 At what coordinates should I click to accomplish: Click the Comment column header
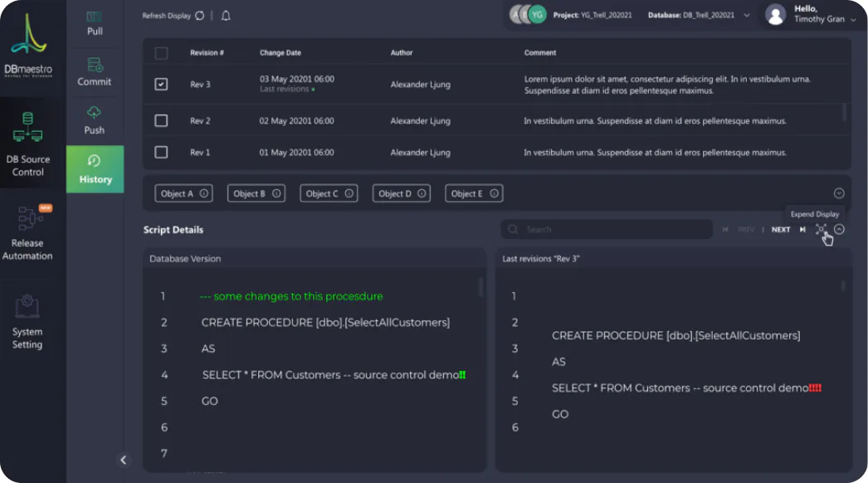pos(540,52)
